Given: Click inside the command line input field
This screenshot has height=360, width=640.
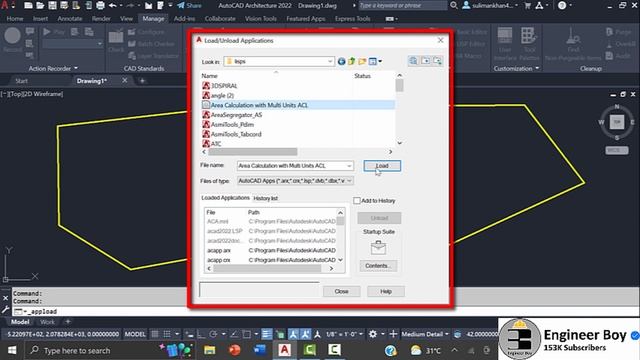Looking at the screenshot, I should 327,311.
